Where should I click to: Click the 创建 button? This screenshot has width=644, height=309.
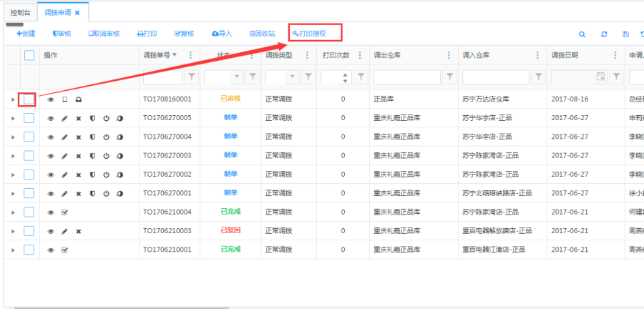coord(26,34)
